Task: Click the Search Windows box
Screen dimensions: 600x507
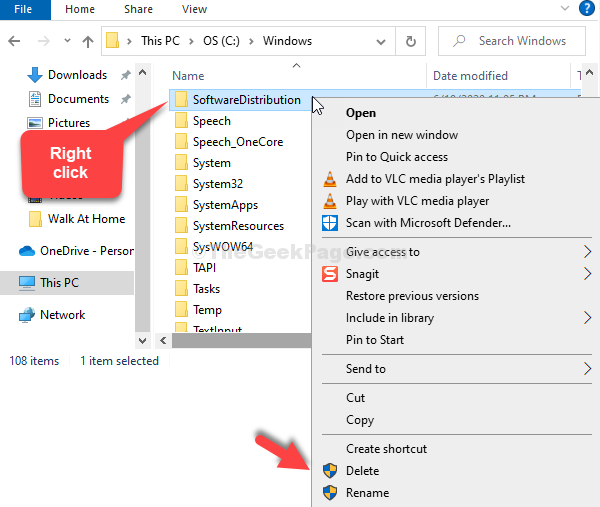Action: click(x=512, y=41)
